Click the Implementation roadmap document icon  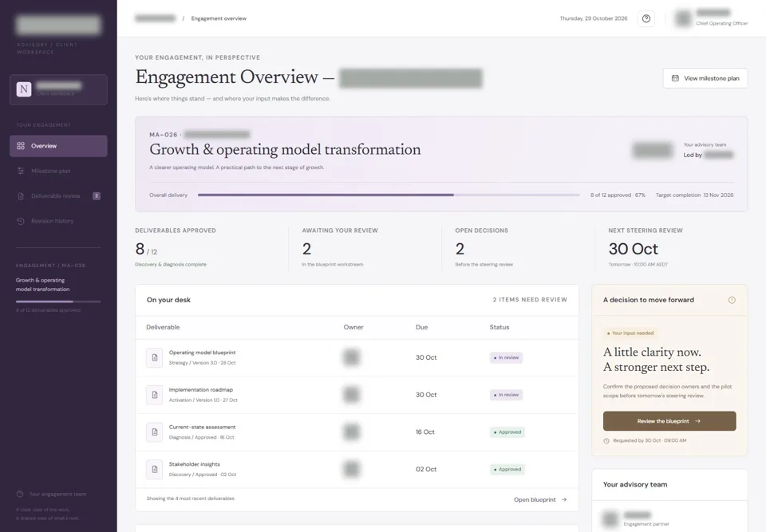pyautogui.click(x=154, y=395)
